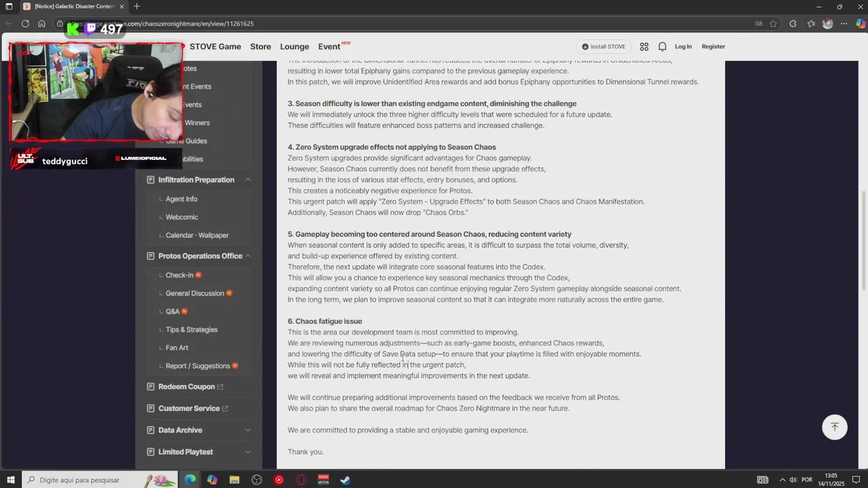Collapse the Protos Operations Office section
The height and width of the screenshot is (488, 868).
click(x=248, y=256)
